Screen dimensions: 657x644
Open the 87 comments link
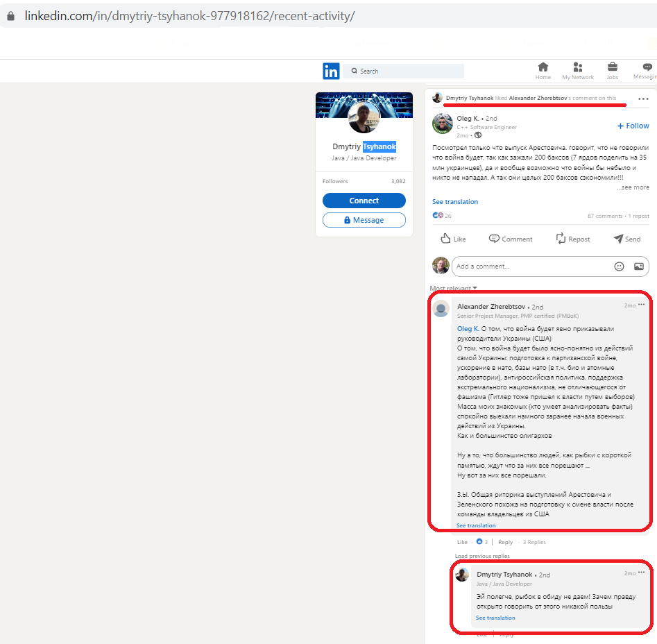[x=605, y=216]
